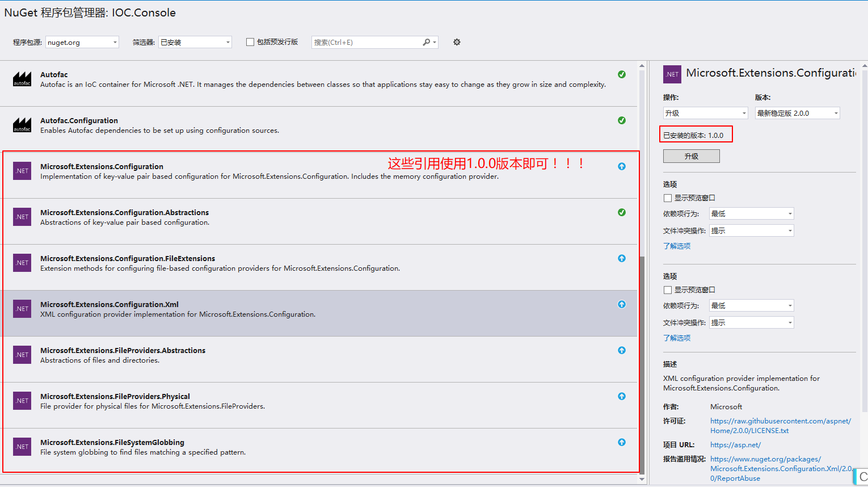Viewport: 868px width, 487px height.
Task: Click update arrow for Microsoft.Extensions.FileSystemGlobbing
Action: tap(622, 442)
